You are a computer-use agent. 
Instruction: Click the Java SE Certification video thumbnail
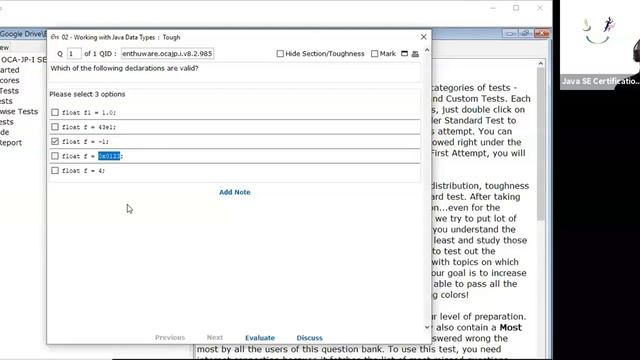(600, 44)
